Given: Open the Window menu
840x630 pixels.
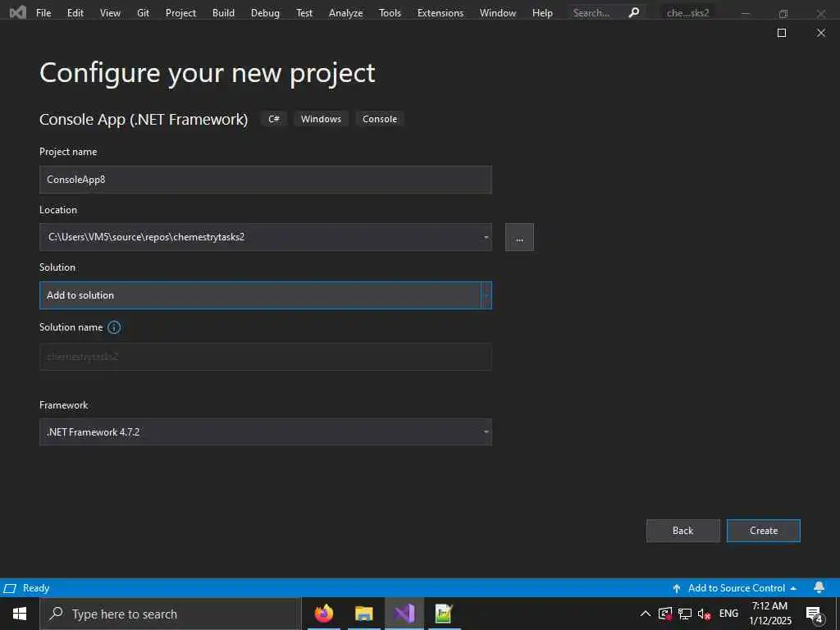Looking at the screenshot, I should [x=498, y=13].
